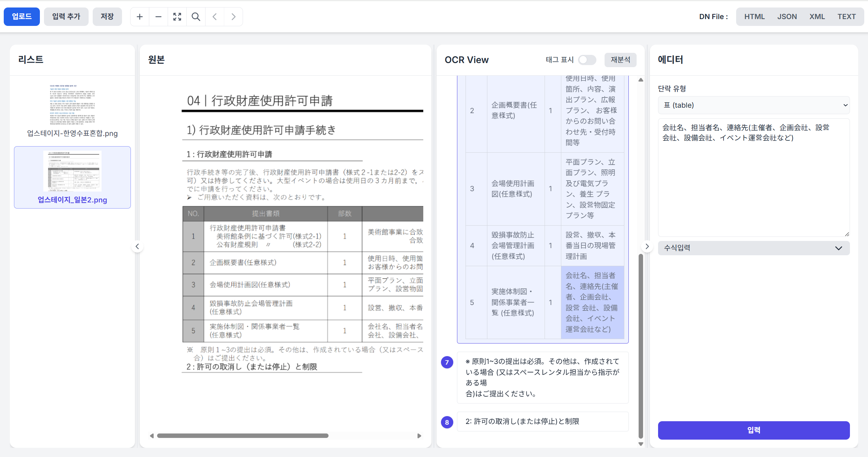The height and width of the screenshot is (457, 868).
Task: Click heading 1) 行政財産使用許可申請手続き in original
Action: [x=261, y=130]
